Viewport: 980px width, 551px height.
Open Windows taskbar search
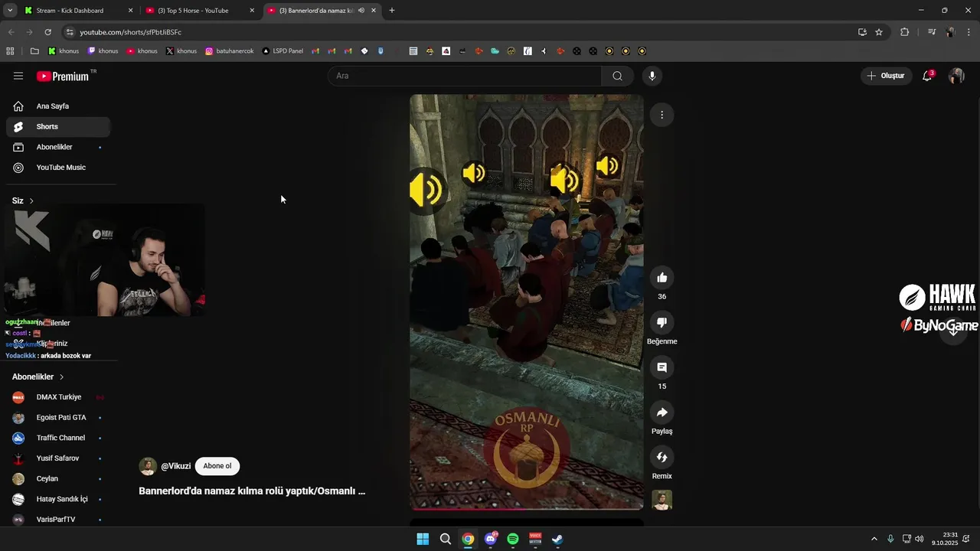[446, 539]
